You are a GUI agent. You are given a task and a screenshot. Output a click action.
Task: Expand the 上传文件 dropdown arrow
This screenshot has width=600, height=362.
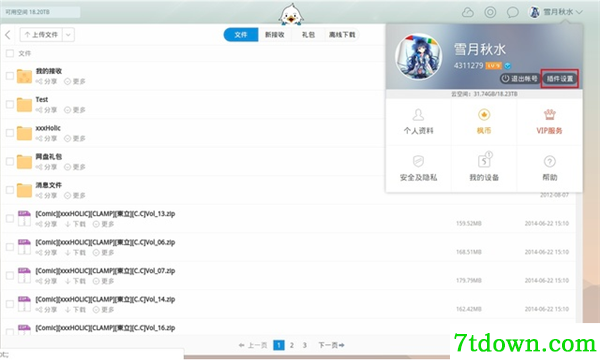68,35
